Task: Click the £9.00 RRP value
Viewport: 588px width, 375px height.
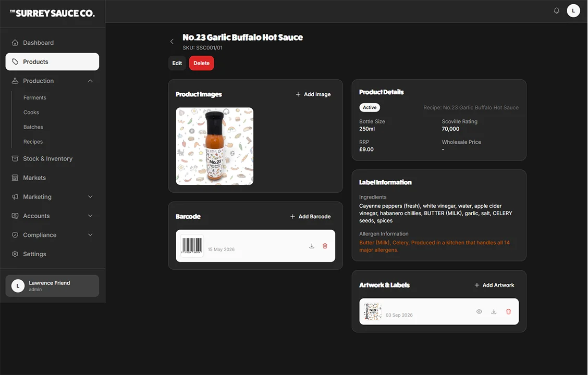Action: tap(366, 149)
